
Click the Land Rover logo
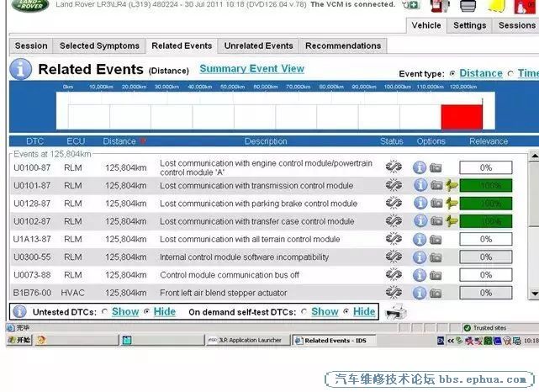(30, 5)
